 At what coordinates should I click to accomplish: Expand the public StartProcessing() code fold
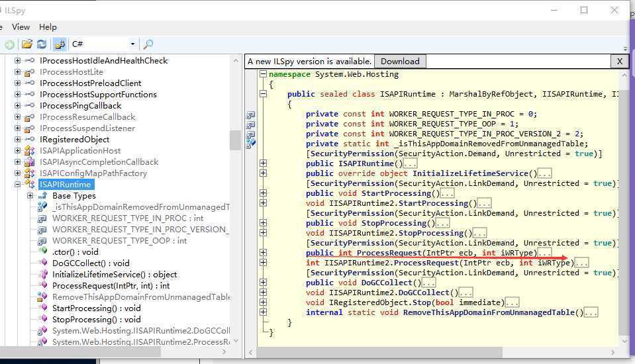pos(264,193)
